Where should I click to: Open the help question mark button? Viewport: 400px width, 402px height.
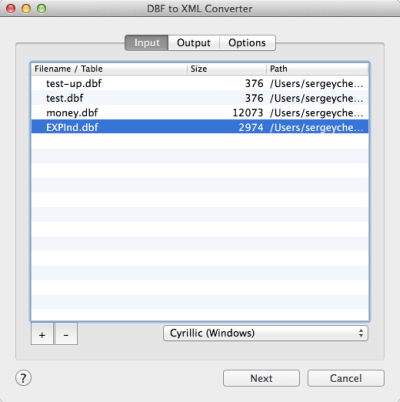tap(23, 378)
